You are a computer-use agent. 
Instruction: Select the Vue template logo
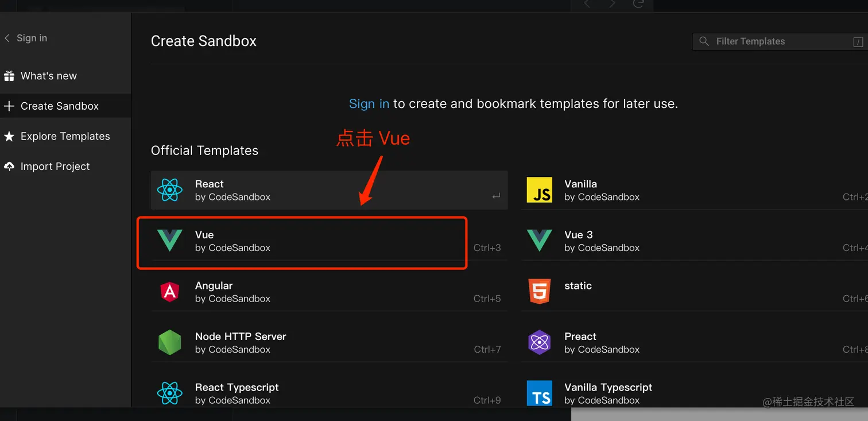coord(169,241)
